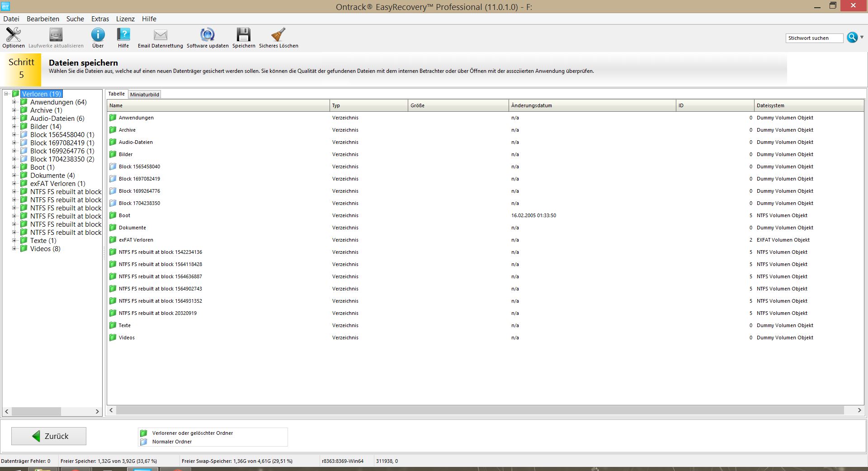The image size is (868, 471).
Task: Expand Videos (8) tree node
Action: pyautogui.click(x=14, y=249)
